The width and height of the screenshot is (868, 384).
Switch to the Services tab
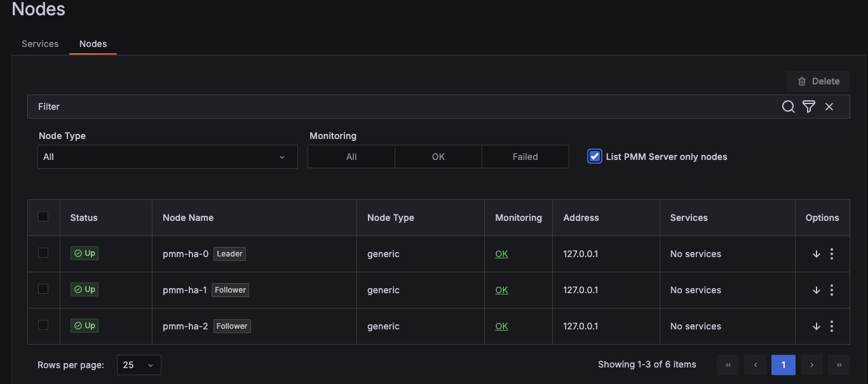39,43
